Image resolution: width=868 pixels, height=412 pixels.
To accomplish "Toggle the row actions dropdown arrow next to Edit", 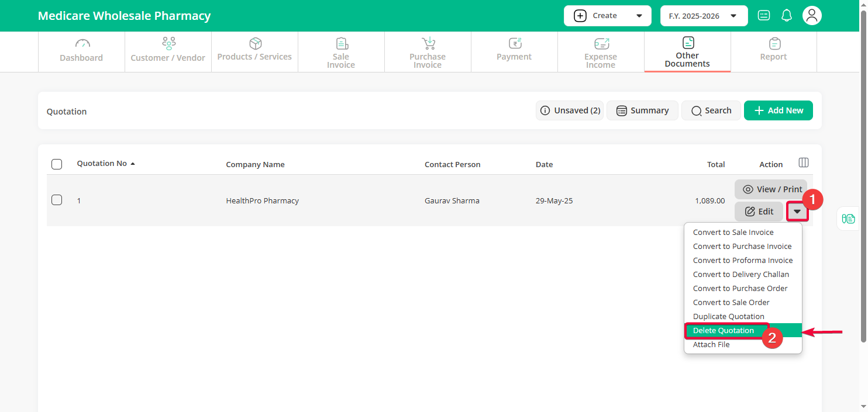I will (797, 212).
